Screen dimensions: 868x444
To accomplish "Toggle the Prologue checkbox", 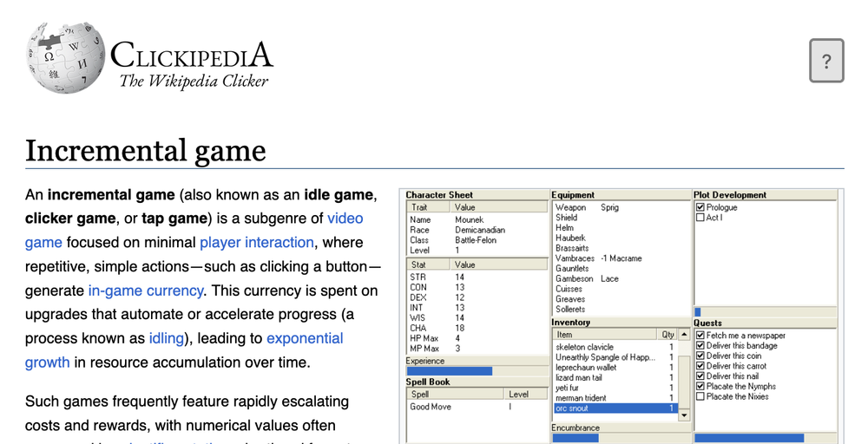I will tap(700, 207).
